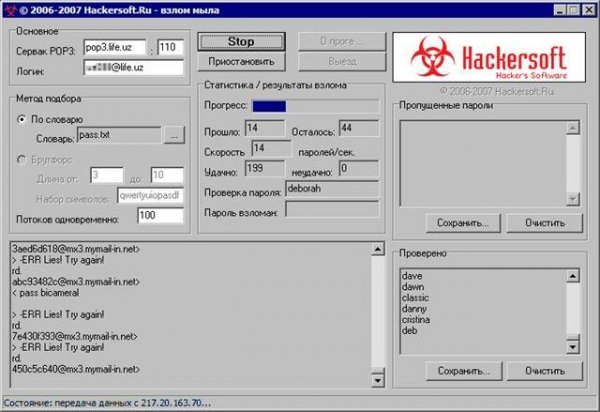
Task: Click the log line '< pass bicameral'
Action: 46,293
